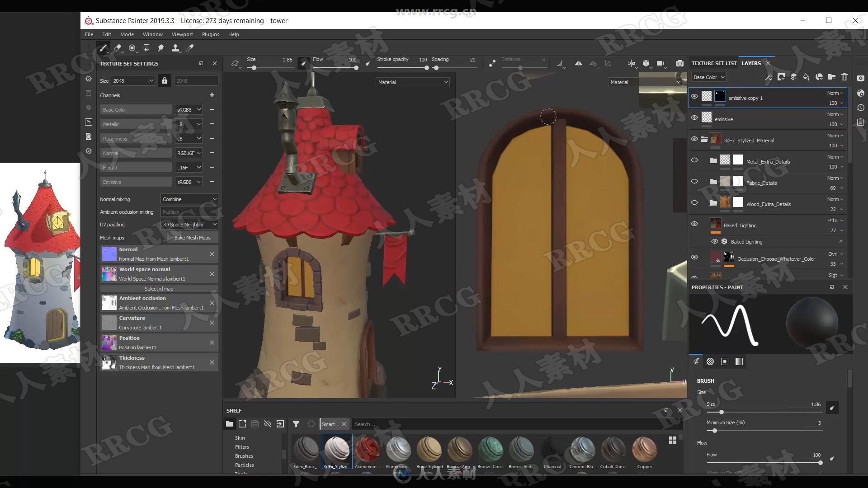868x488 pixels.
Task: Remove the Base Color channel
Action: (x=212, y=109)
